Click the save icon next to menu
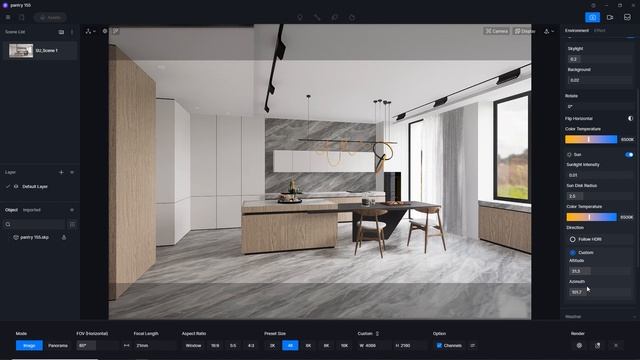The width and height of the screenshot is (640, 360). coord(22,18)
